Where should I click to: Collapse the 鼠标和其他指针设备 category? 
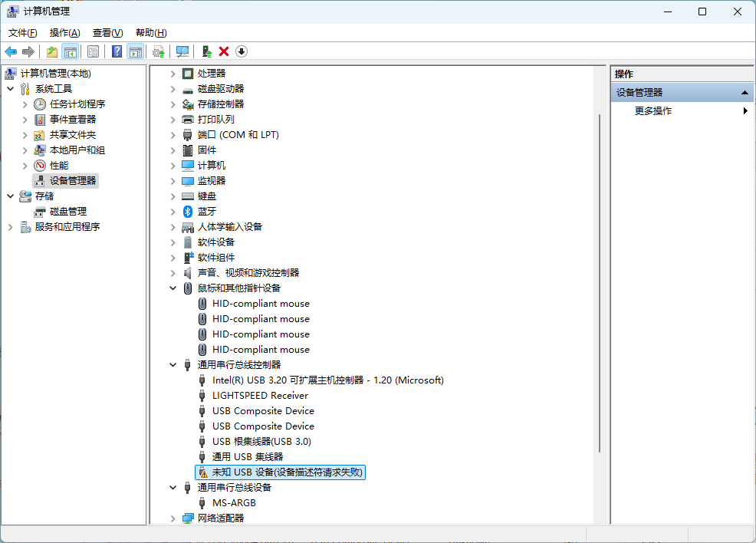tap(173, 288)
